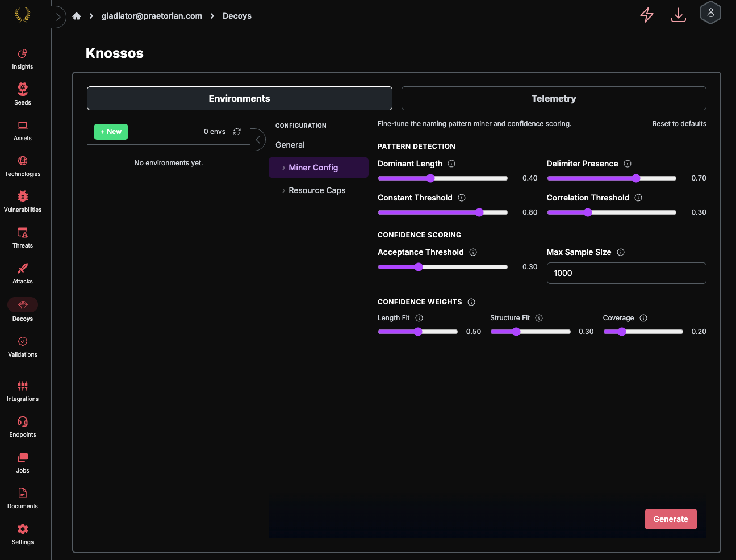Open Jobs in the sidebar
This screenshot has height=560, width=736.
[23, 463]
